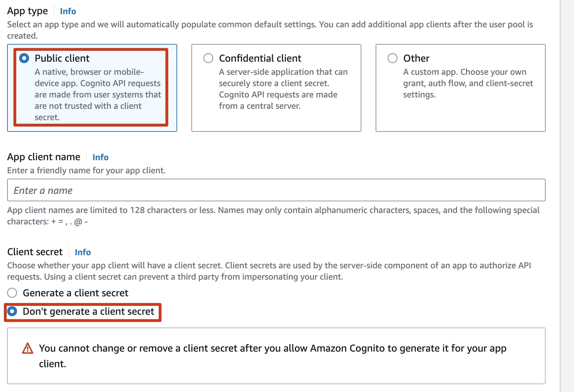
Task: Click the Other card's custom app description
Action: tap(468, 83)
